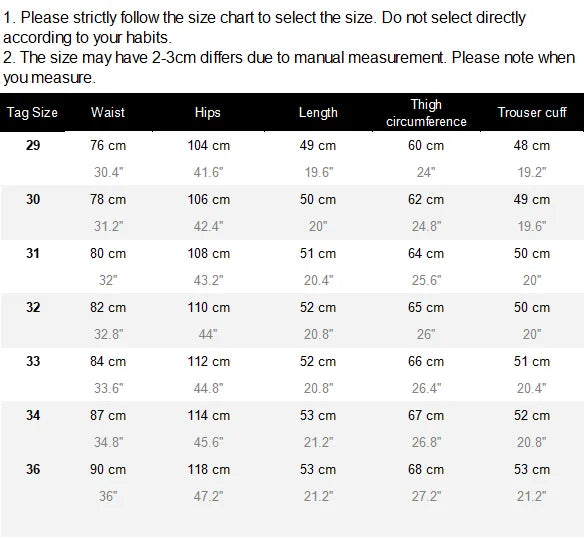This screenshot has height=538, width=584.
Task: Select the 51 cm trouser cuff value
Action: (532, 361)
